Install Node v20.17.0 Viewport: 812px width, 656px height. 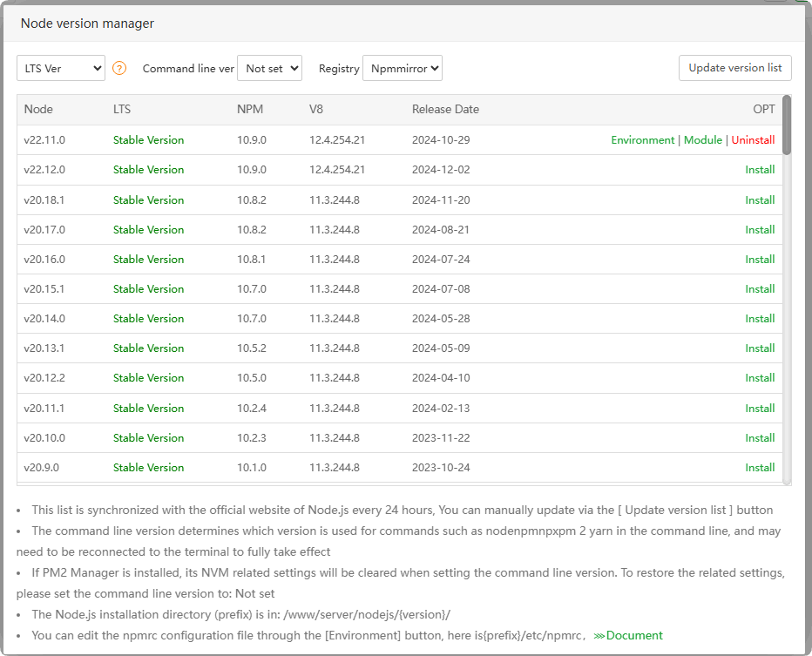pyautogui.click(x=760, y=230)
